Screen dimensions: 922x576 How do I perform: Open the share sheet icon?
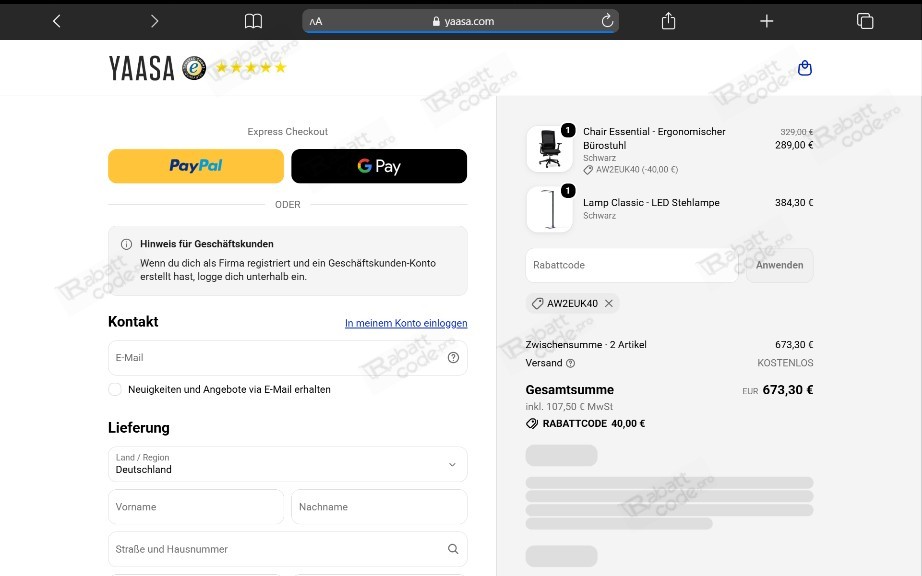(668, 21)
